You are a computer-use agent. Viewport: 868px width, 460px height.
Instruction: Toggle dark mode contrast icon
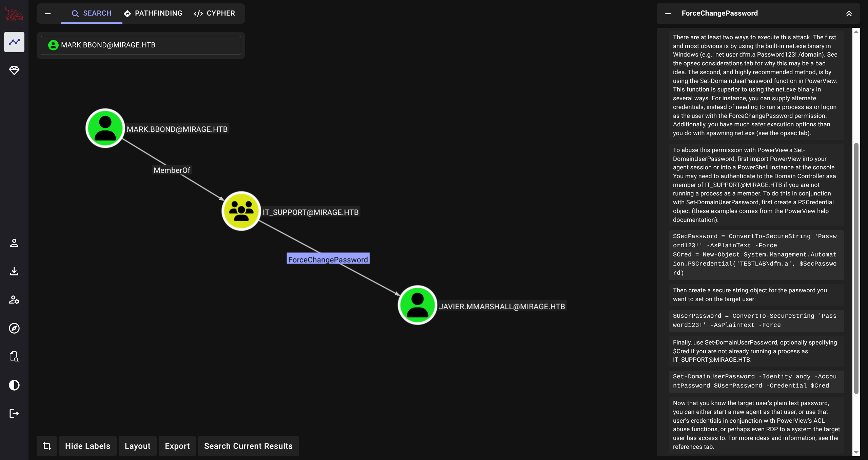(x=14, y=385)
